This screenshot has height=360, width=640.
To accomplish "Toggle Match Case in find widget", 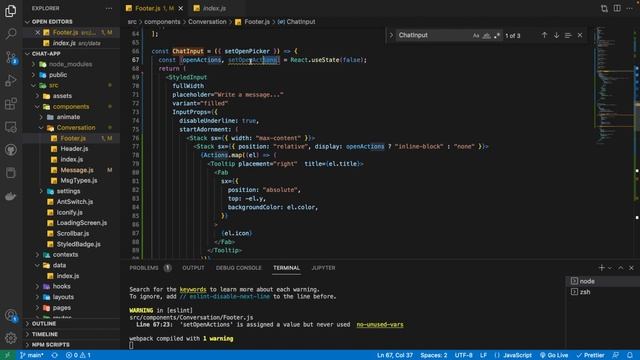I will [x=476, y=36].
